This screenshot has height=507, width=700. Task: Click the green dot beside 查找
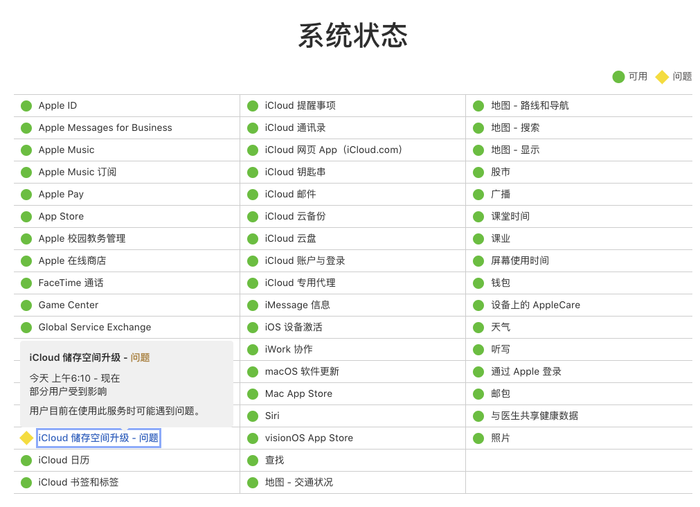(253, 460)
